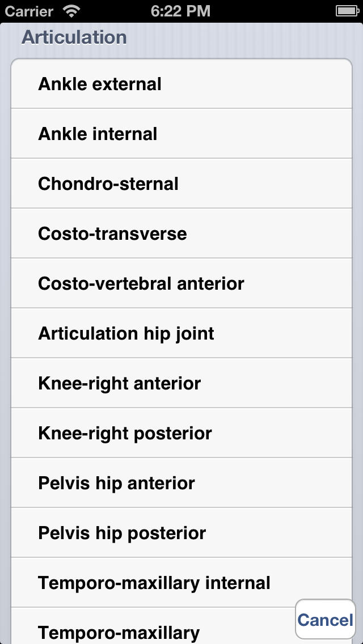The height and width of the screenshot is (644, 363).
Task: Choose Pelvis hip anterior
Action: pyautogui.click(x=181, y=484)
